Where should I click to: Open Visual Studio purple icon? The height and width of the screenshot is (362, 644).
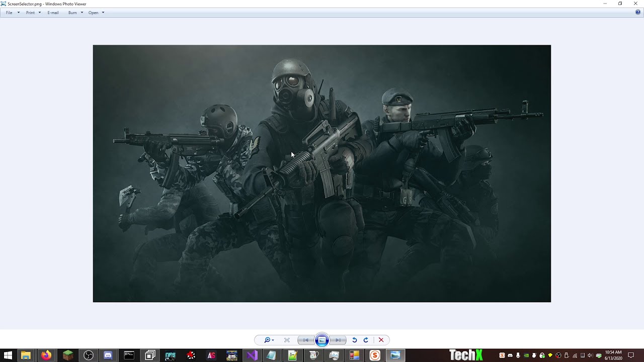tap(252, 355)
